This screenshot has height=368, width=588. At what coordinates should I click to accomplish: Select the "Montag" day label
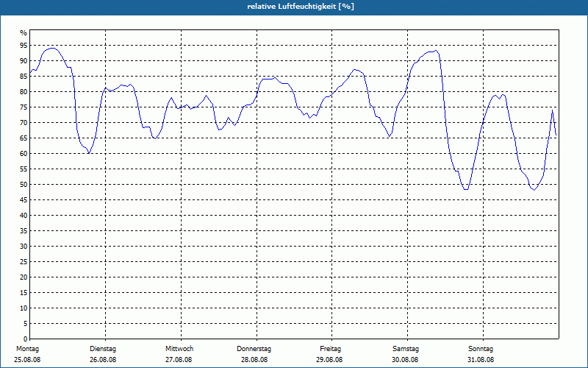point(27,349)
